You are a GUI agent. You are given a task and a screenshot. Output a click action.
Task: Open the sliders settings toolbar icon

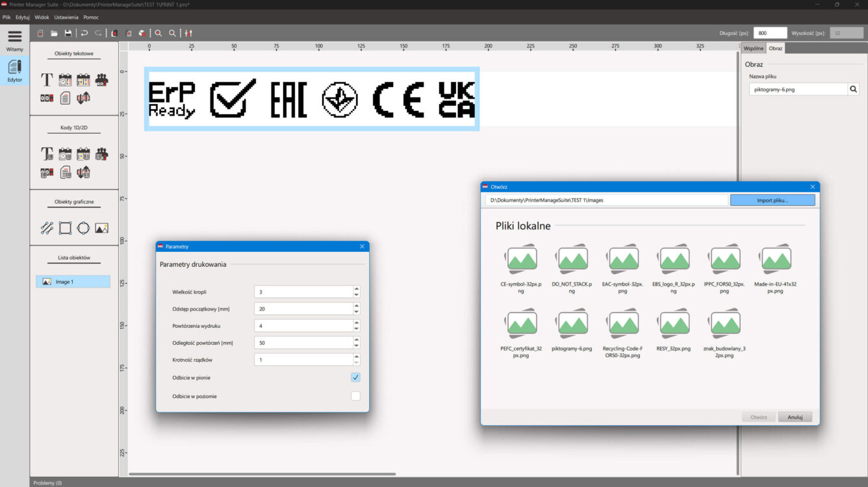point(188,33)
